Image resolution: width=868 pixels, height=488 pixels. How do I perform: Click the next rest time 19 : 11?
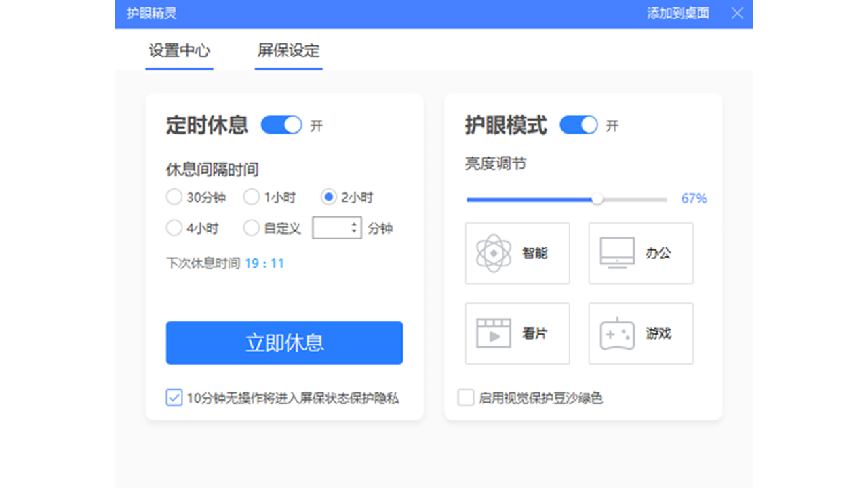pyautogui.click(x=264, y=263)
